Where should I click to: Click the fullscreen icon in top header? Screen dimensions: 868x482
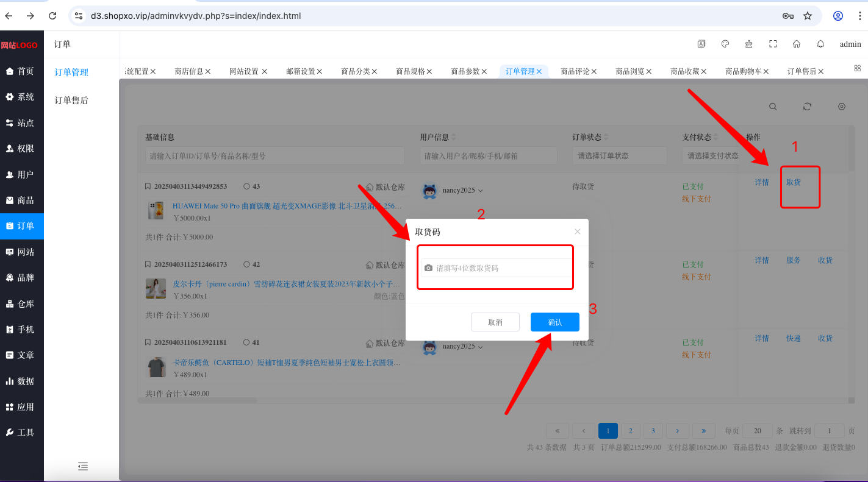(x=773, y=44)
